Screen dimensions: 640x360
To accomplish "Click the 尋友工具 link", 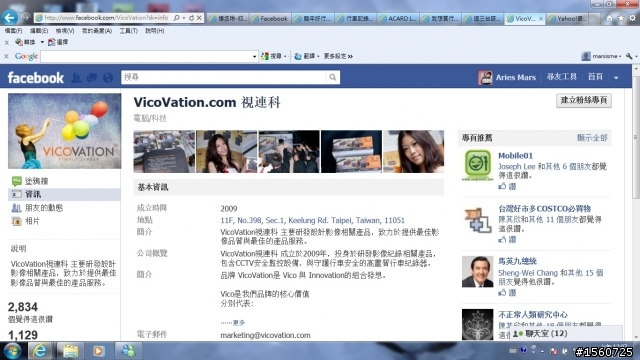I will coord(561,77).
